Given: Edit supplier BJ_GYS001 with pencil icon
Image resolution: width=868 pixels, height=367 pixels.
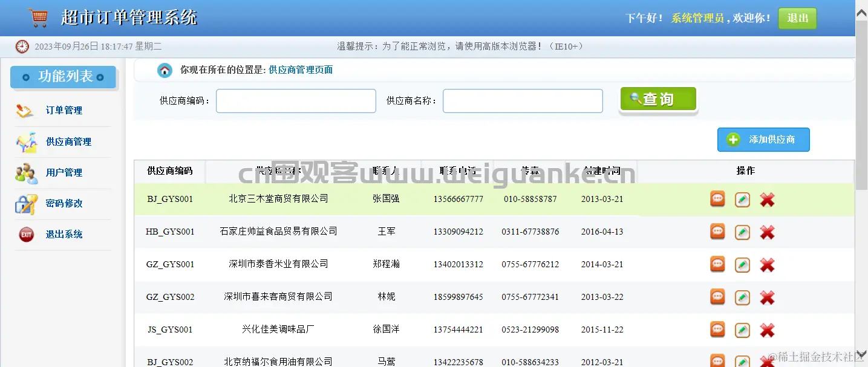Looking at the screenshot, I should click(742, 200).
